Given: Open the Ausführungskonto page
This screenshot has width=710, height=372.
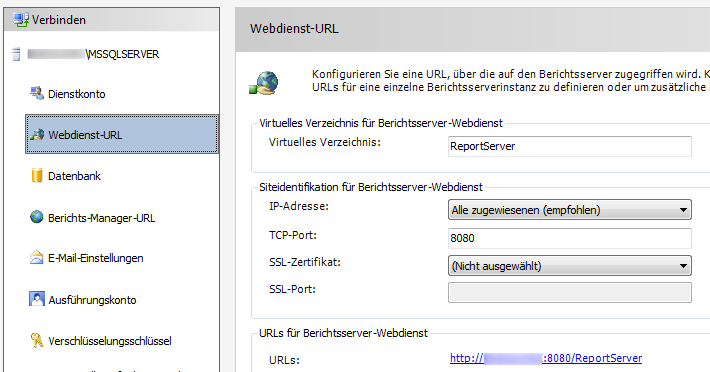Looking at the screenshot, I should click(x=92, y=300).
